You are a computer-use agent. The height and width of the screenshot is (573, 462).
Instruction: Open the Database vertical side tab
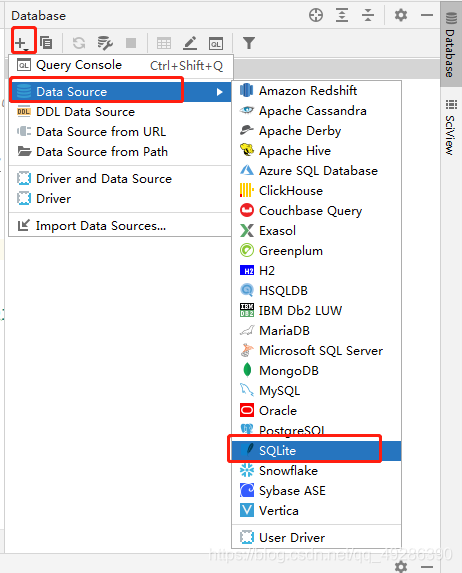(x=451, y=44)
